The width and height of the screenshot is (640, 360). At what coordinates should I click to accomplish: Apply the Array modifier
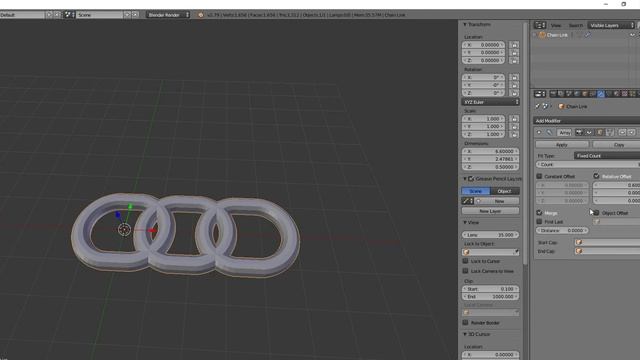(x=562, y=144)
